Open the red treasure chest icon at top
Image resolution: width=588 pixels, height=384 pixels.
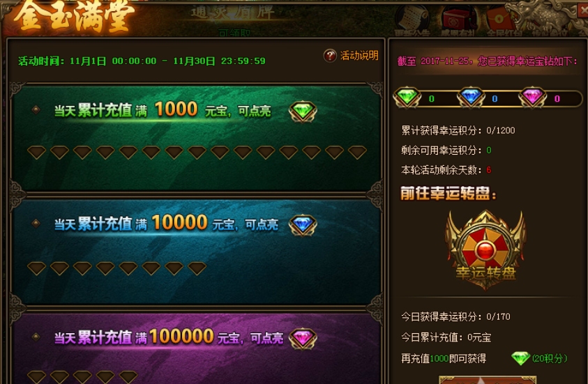point(458,20)
